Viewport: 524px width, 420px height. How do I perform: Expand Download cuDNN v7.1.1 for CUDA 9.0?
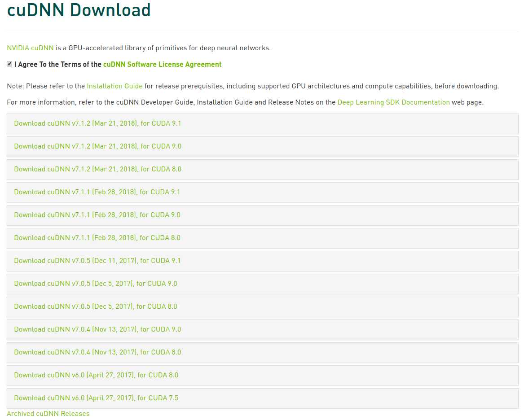coord(262,215)
